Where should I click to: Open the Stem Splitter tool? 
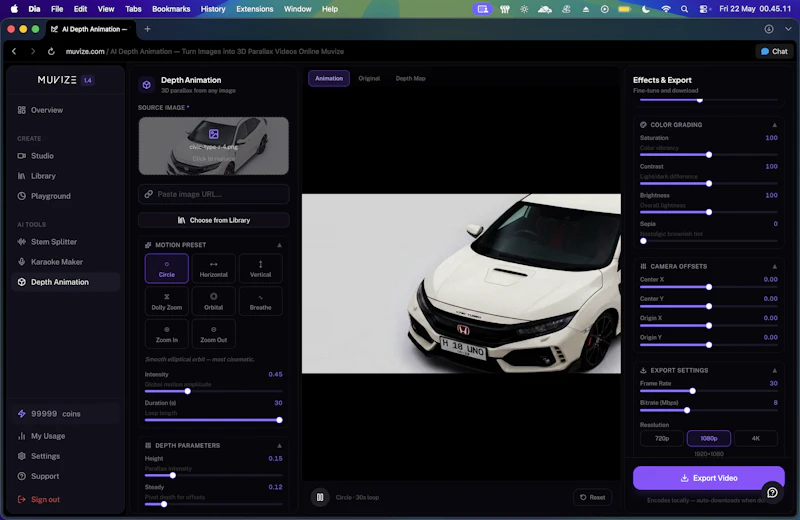pyautogui.click(x=65, y=242)
